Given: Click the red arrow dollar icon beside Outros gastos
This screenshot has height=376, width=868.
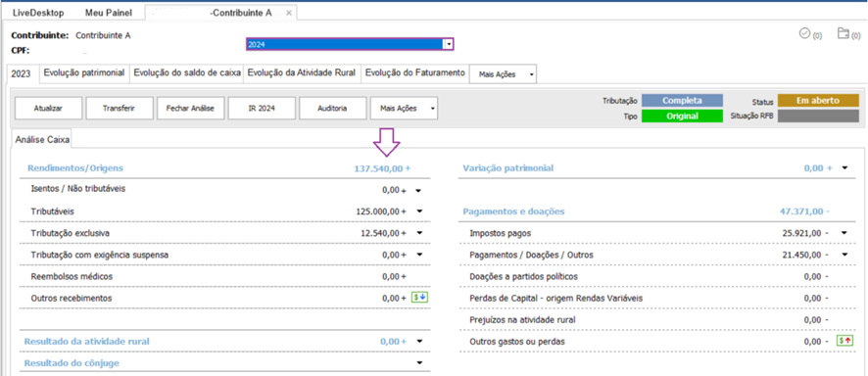Looking at the screenshot, I should (x=844, y=341).
